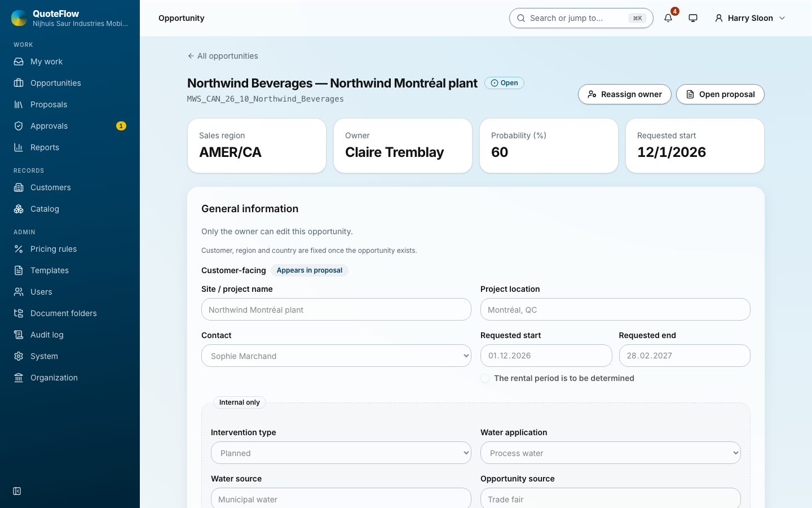Click the Opportunity source input field
Image resolution: width=812 pixels, height=508 pixels.
tap(611, 498)
